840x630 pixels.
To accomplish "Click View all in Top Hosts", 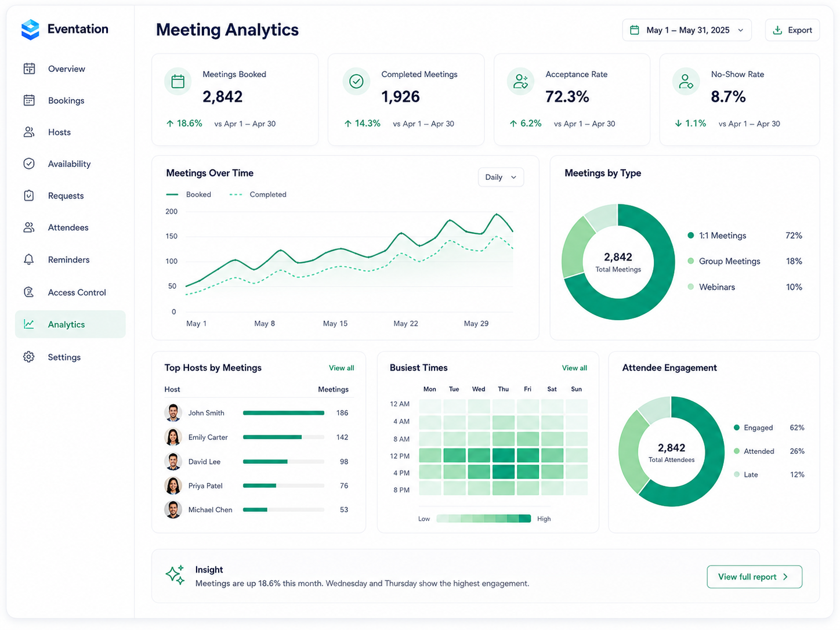I will click(341, 368).
